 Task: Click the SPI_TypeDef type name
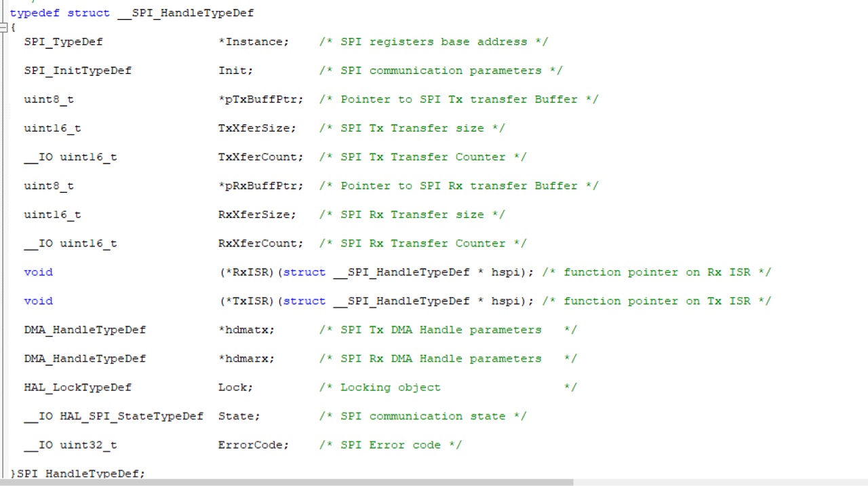tap(63, 42)
